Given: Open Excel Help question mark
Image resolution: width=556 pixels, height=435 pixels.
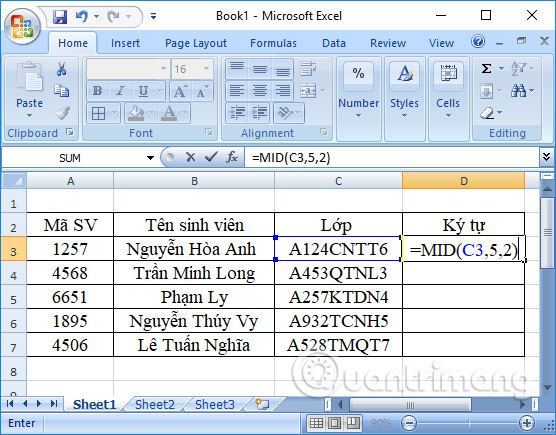Looking at the screenshot, I should click(478, 42).
